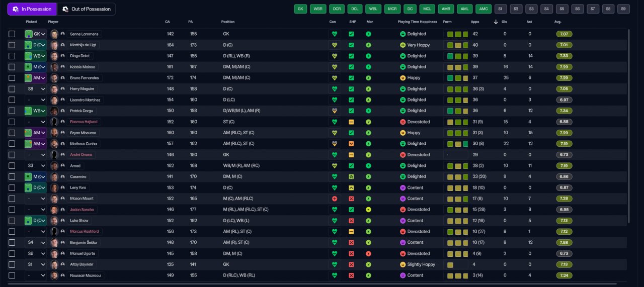This screenshot has height=287, width=644.
Task: Open Altay Bayındır's S1 picked dropdown
Action: click(35, 264)
